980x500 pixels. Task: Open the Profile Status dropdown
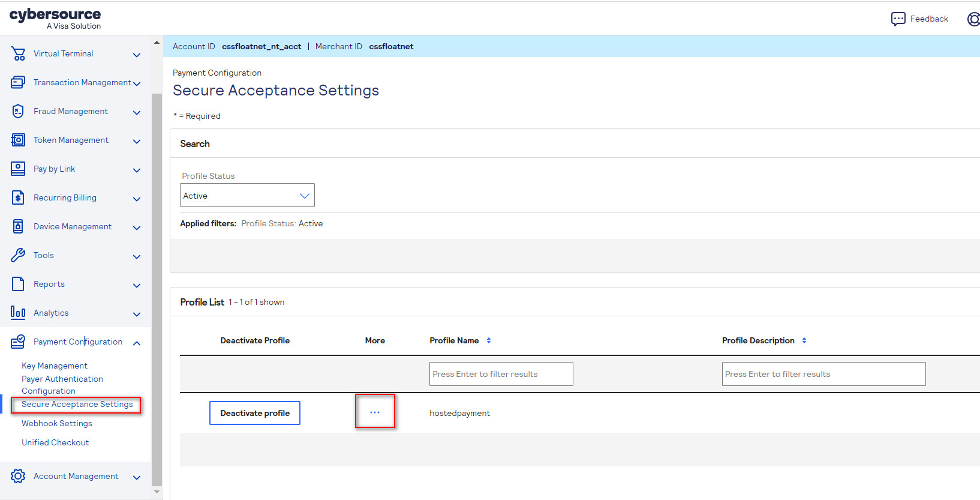[247, 195]
